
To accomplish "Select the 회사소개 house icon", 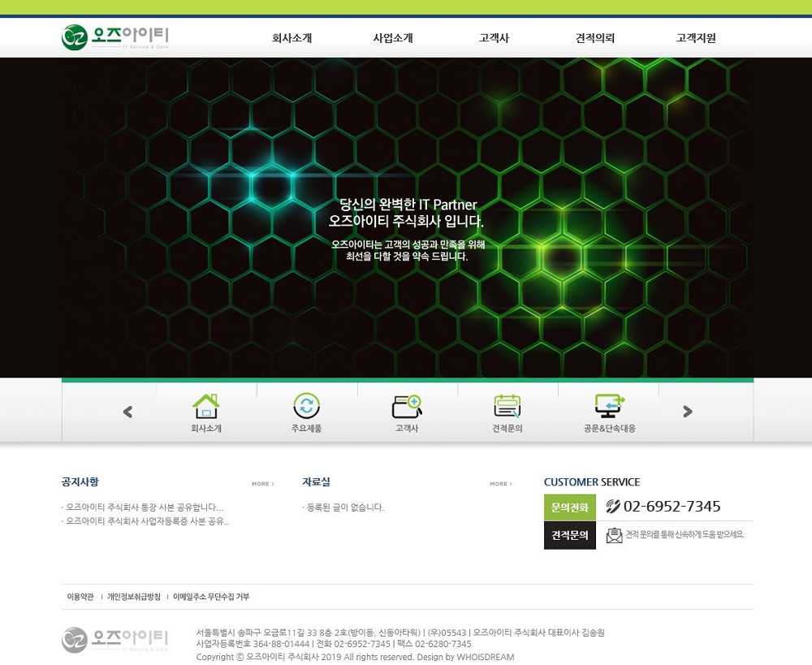I will click(205, 404).
